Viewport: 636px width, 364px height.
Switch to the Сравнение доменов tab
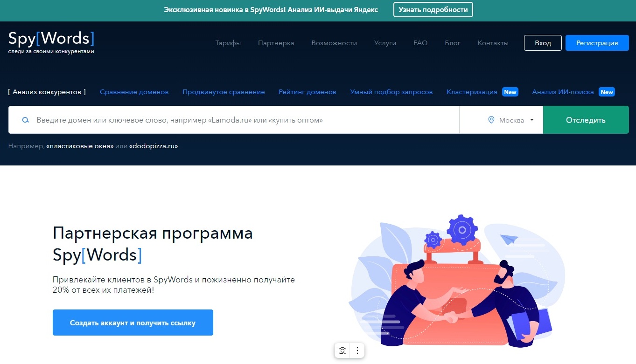pos(134,92)
